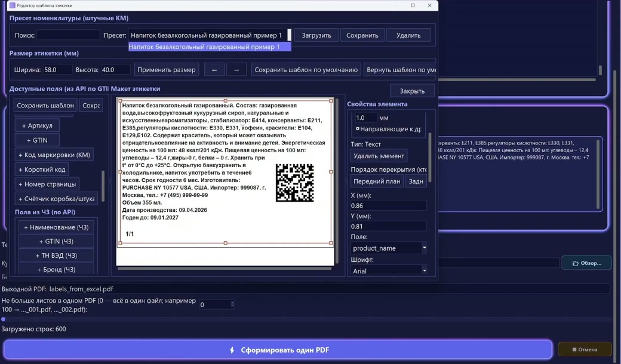The height and width of the screenshot is (364, 621).
Task: Select the 1/1 page number text
Action: (x=130, y=234)
